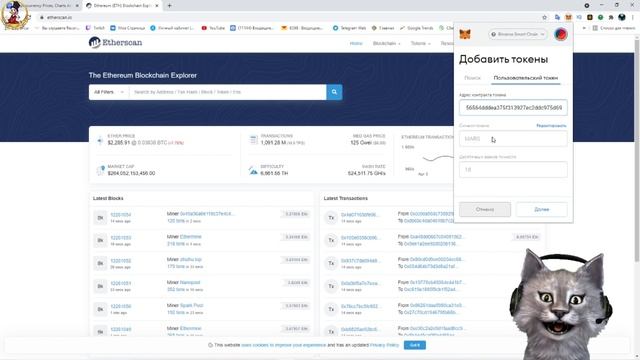Viewport: 640px width, 360px height.
Task: Open block 12201054 link
Action: click(120, 215)
